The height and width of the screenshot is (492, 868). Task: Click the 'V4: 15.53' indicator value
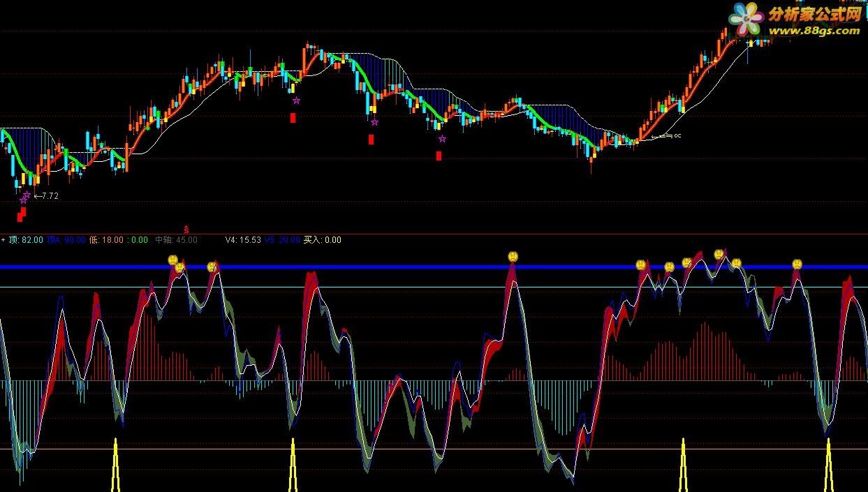coord(243,240)
